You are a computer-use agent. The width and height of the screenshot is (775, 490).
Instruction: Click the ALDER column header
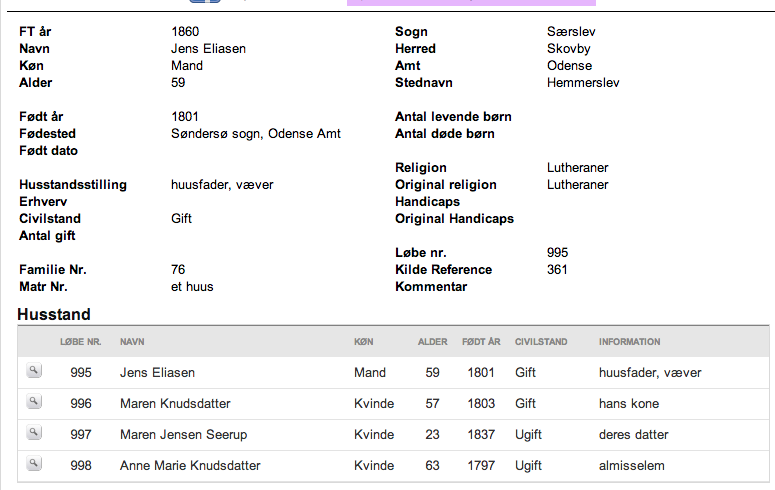432,342
